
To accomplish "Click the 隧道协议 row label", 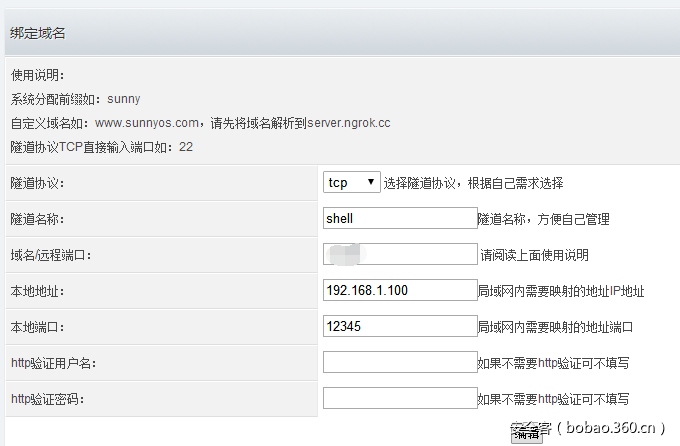I will [x=37, y=183].
